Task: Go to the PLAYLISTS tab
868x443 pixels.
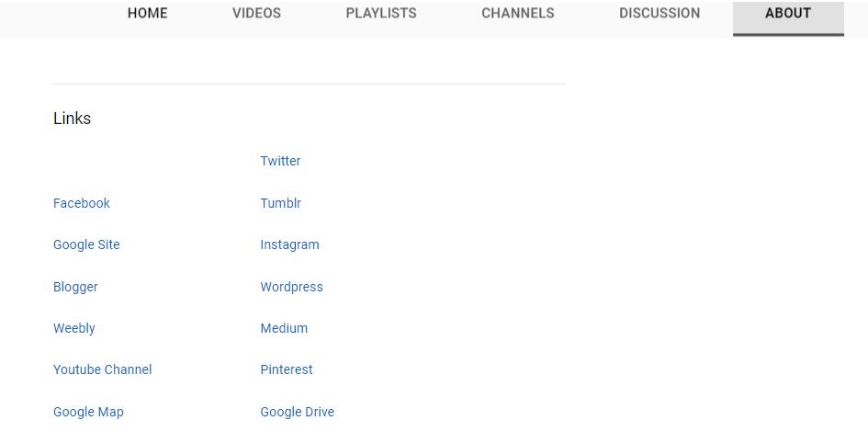Action: (381, 13)
